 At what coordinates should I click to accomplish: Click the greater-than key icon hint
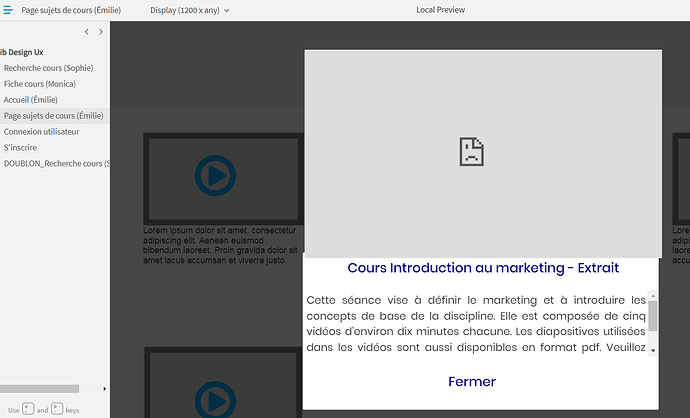coord(57,408)
